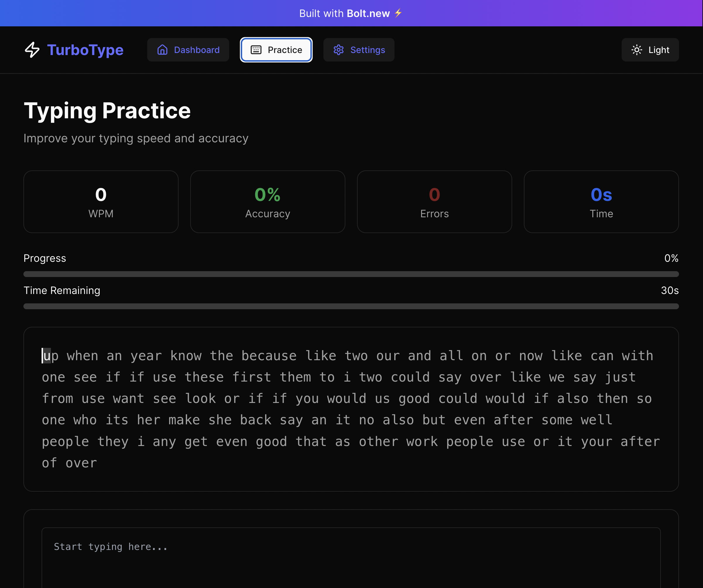
Task: Click the keyboard icon in the Practice tab
Action: 256,50
